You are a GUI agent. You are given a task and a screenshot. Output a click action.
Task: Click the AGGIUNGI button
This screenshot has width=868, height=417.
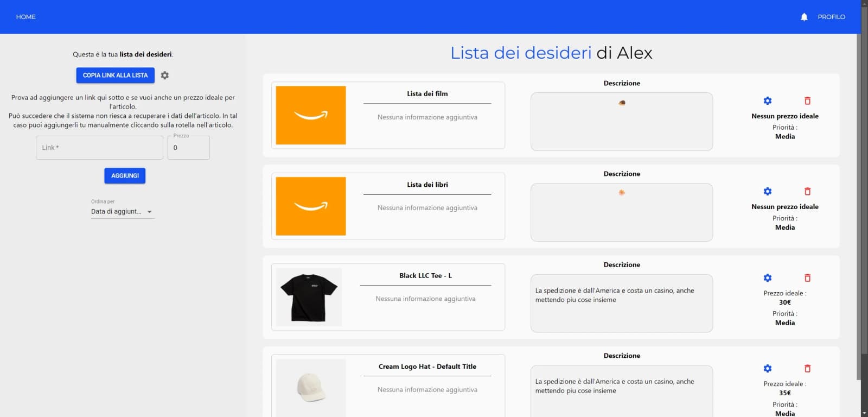pyautogui.click(x=125, y=176)
